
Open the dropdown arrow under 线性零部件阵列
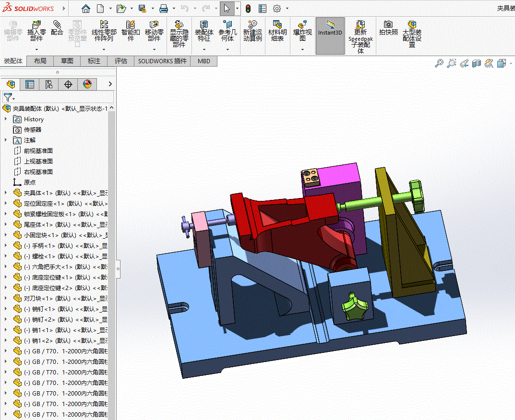click(104, 49)
